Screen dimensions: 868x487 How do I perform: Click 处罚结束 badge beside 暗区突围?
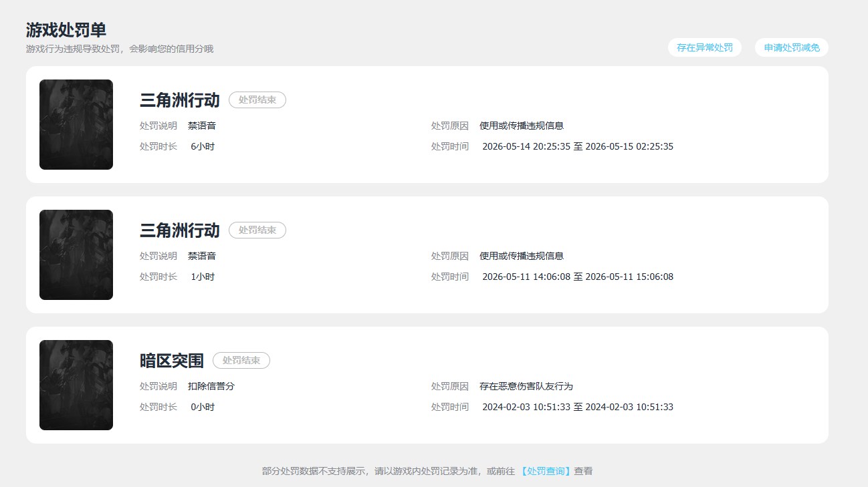(241, 361)
